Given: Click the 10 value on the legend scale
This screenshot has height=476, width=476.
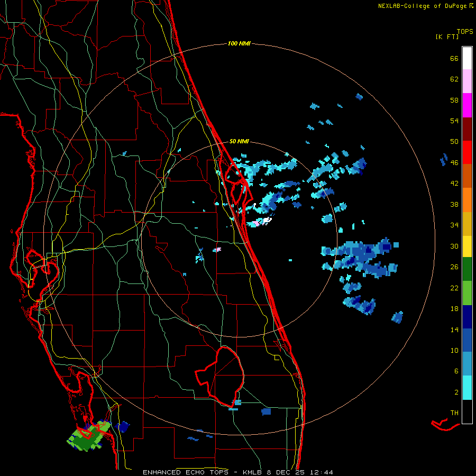Looking at the screenshot, I should coord(454,350).
